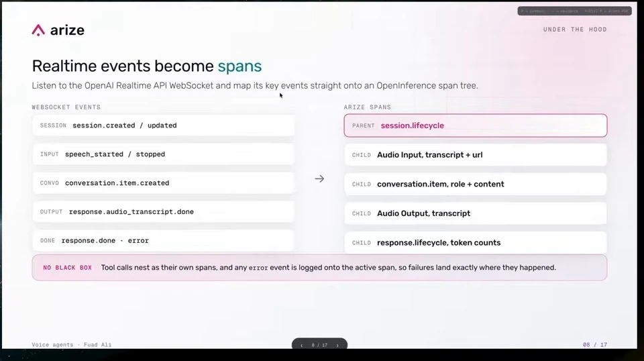Click the UNDER THE HOOD header label

click(575, 29)
